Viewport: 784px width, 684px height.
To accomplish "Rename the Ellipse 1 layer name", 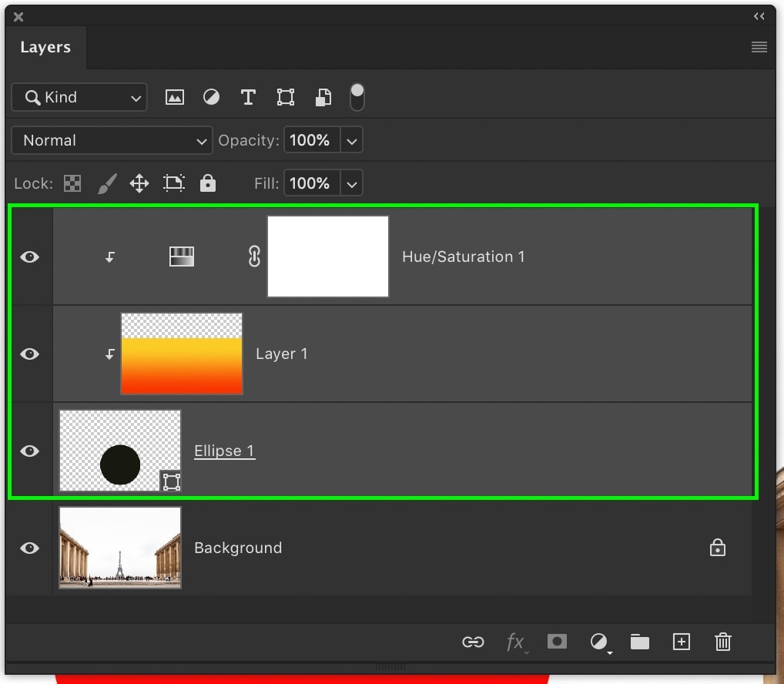I will tap(224, 451).
